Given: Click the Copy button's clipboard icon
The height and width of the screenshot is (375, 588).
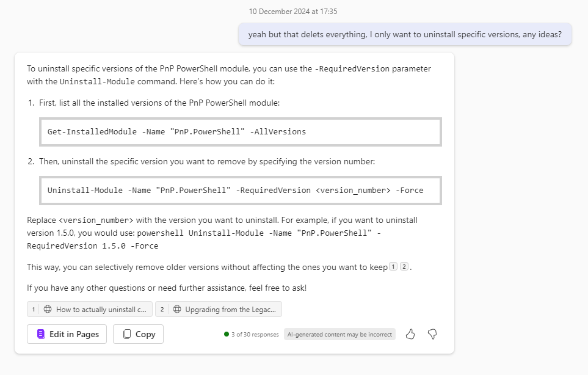Looking at the screenshot, I should click(x=127, y=334).
